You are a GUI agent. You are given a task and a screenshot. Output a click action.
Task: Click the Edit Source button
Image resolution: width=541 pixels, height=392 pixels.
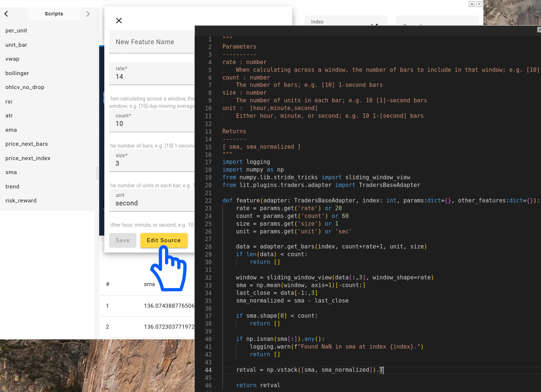coord(164,240)
